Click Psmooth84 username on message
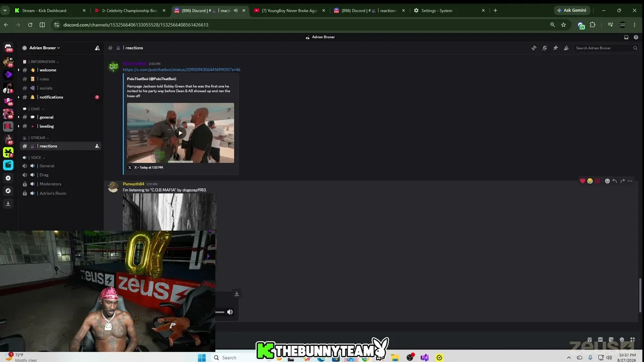This screenshot has height=362, width=644. coord(133,184)
